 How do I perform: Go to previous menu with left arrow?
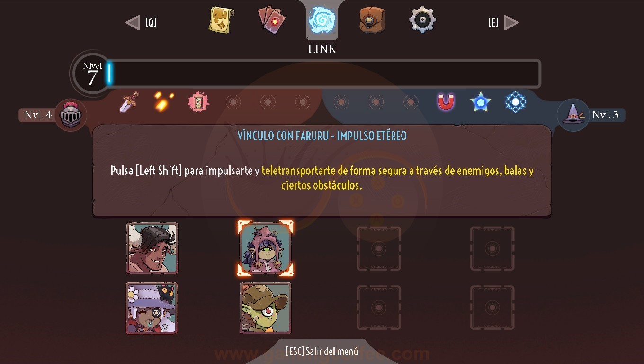(133, 22)
